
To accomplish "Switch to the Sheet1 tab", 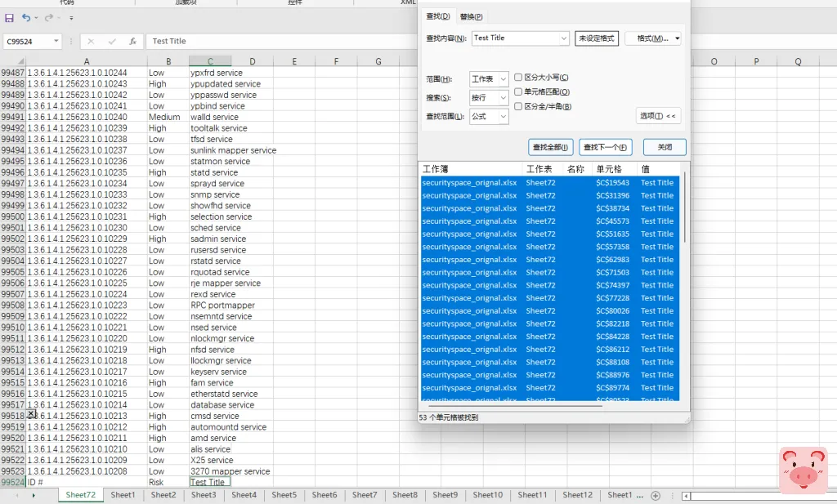I will click(x=123, y=495).
